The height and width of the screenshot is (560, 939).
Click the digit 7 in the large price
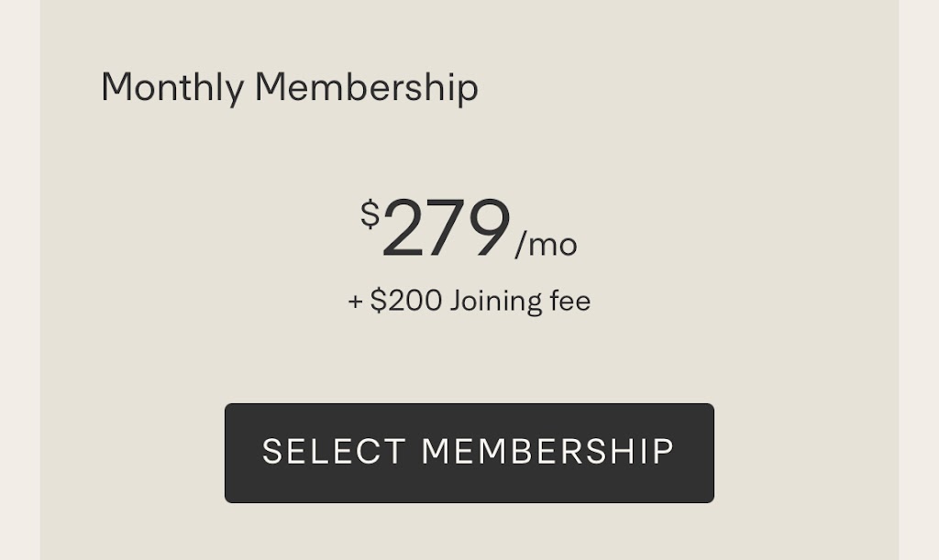[x=445, y=228]
